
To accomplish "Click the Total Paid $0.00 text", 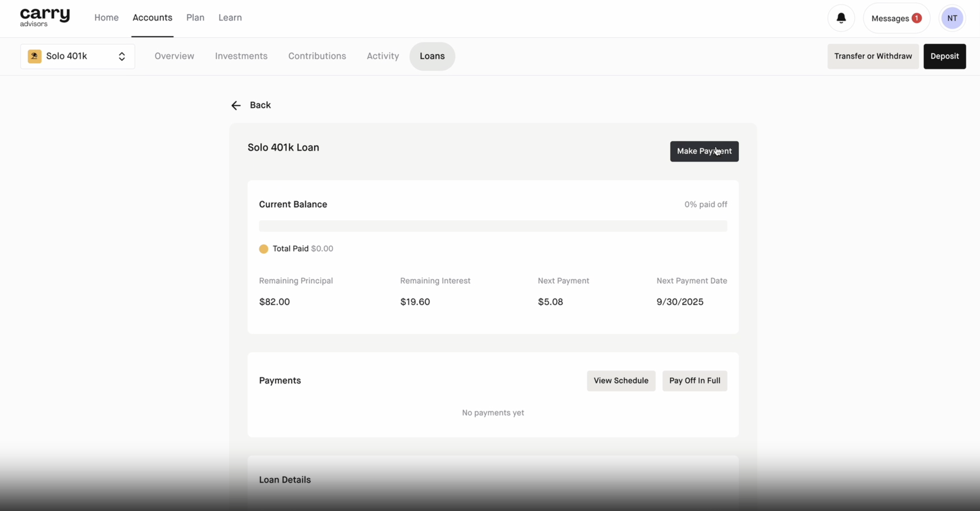I will [303, 249].
